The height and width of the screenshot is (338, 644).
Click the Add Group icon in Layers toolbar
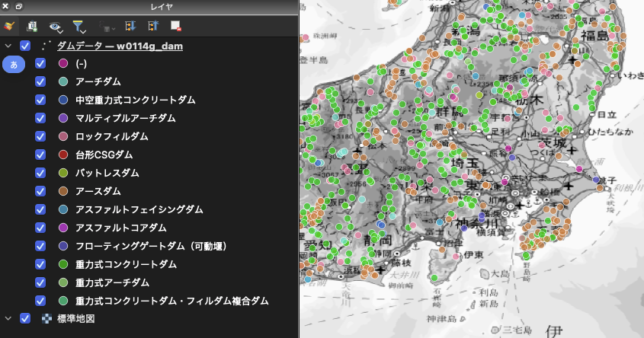click(x=31, y=26)
